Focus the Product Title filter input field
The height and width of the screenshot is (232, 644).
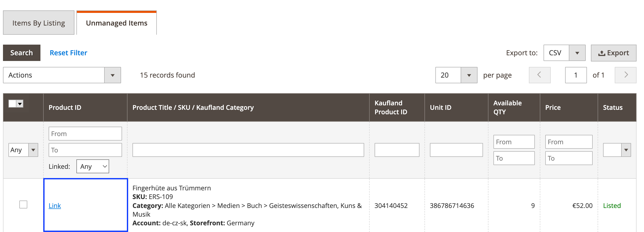248,150
